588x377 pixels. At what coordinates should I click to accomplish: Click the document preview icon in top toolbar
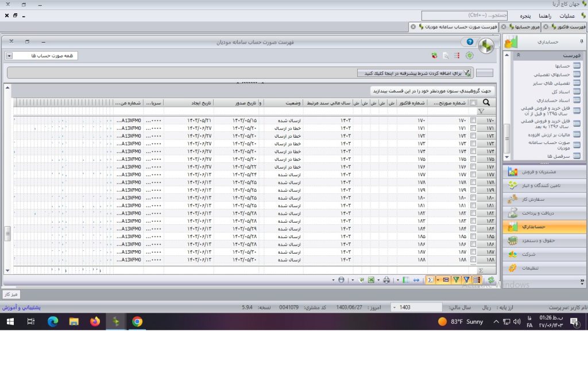(446, 56)
